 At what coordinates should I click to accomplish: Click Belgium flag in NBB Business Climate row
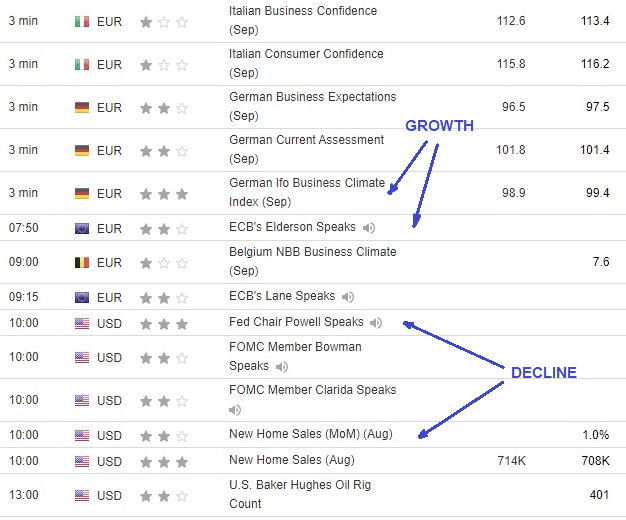82,263
